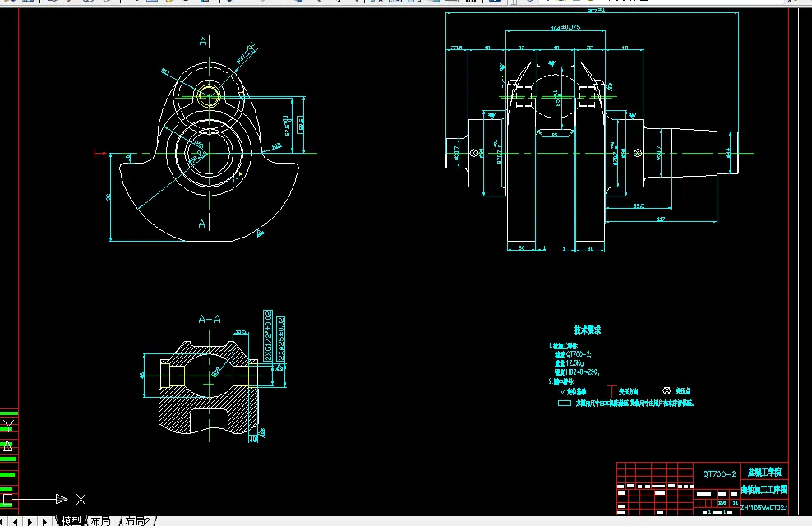This screenshot has height=526, width=812.
Task: Pick the 117 length dimension text
Action: tap(661, 219)
